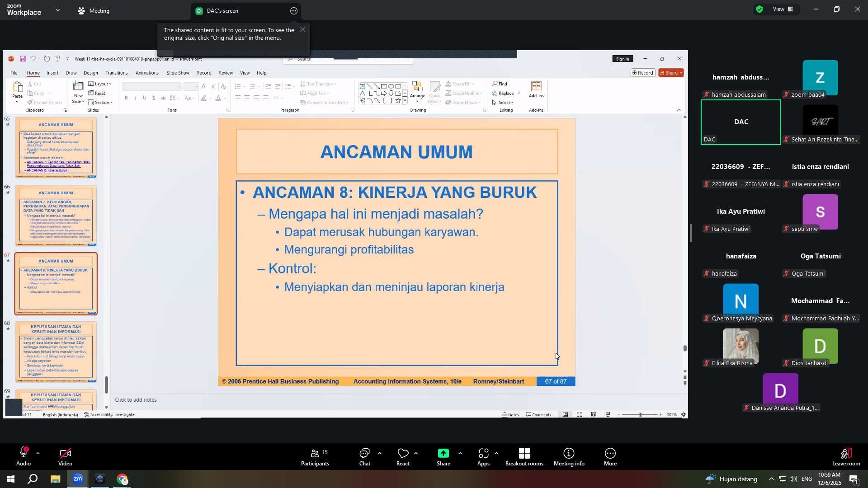The height and width of the screenshot is (488, 868).
Task: Select the PowerPoint Transitions tab
Action: click(x=117, y=73)
